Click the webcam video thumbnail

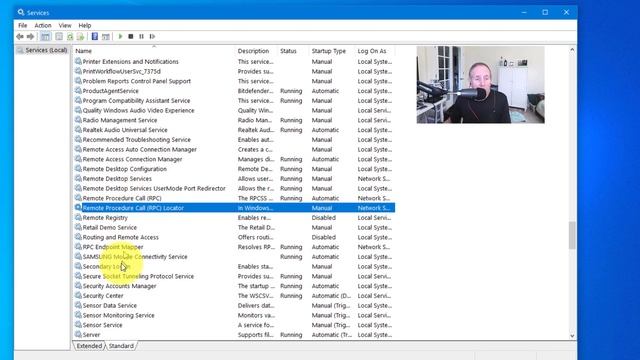[480, 84]
